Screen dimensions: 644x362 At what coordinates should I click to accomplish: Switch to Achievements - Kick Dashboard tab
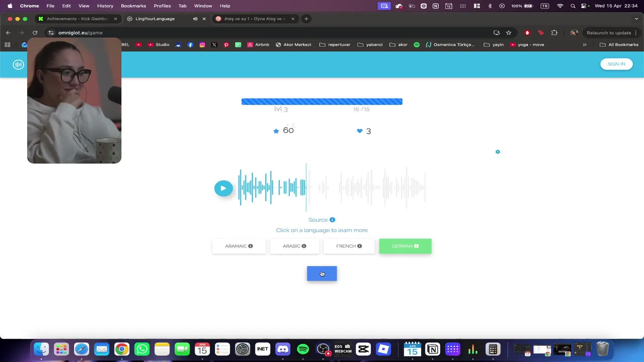77,19
